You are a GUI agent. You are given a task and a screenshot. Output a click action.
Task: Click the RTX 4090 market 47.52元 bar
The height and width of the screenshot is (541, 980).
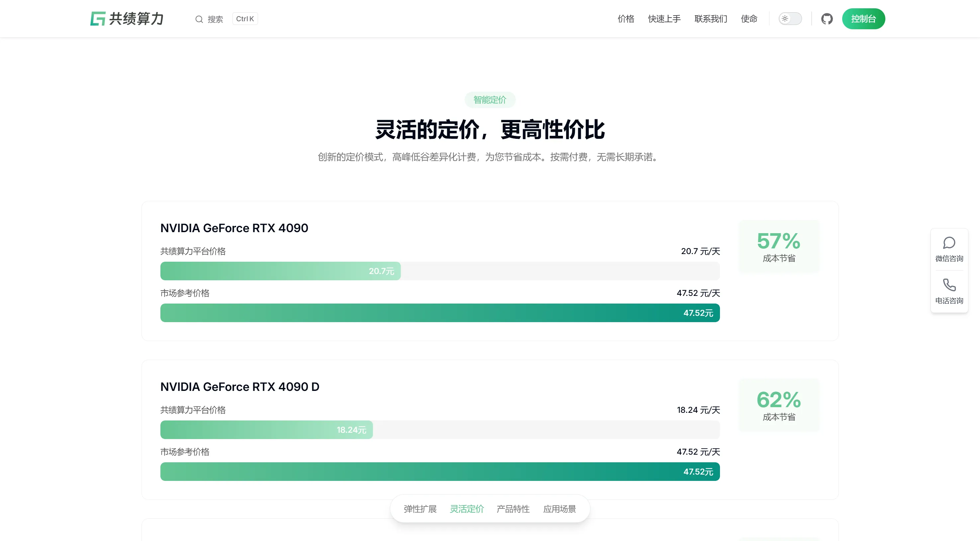pos(440,313)
